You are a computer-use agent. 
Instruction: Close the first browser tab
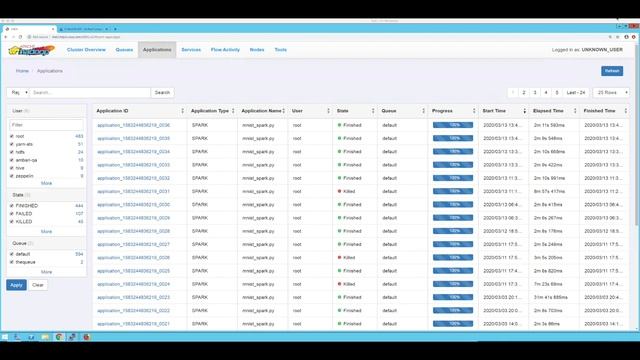tap(53, 29)
